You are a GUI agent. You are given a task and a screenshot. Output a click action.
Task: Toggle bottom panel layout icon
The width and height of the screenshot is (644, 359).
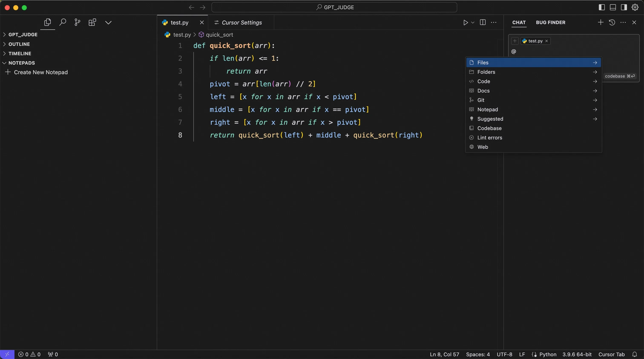tap(613, 7)
